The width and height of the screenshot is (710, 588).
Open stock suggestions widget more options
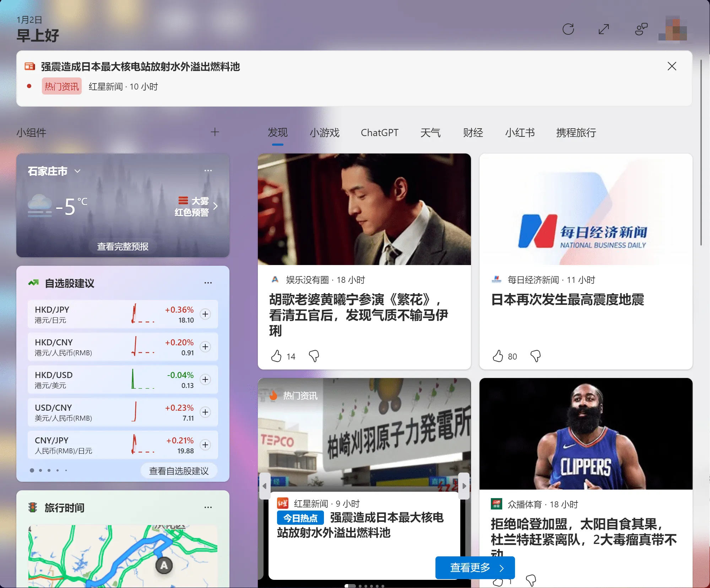[x=208, y=283]
